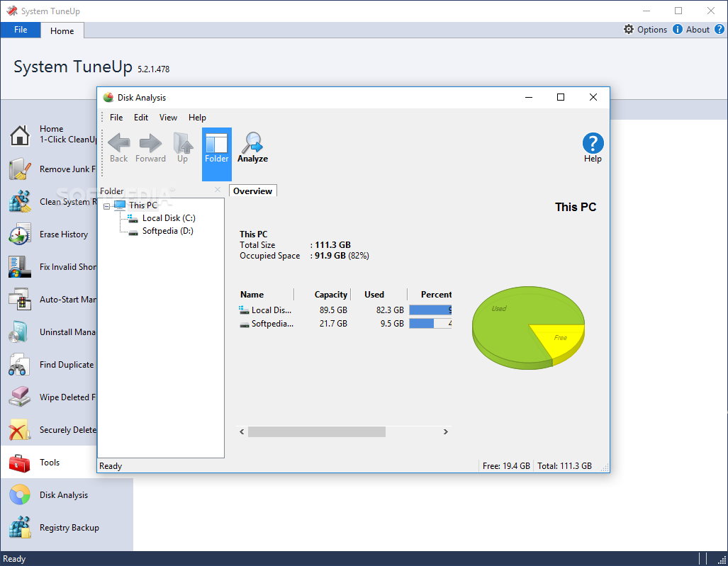Screen dimensions: 728x566
Task: Click the 9.5 GB used cell
Action: pyautogui.click(x=392, y=323)
